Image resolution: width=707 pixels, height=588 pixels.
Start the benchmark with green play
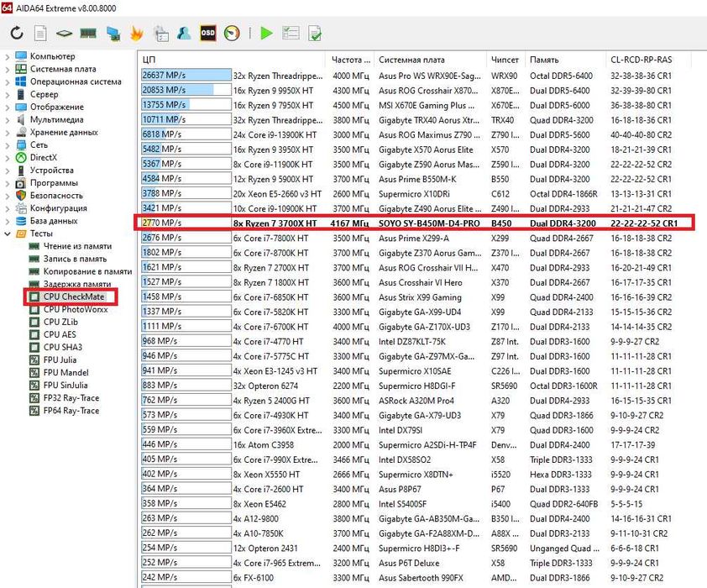tap(266, 34)
